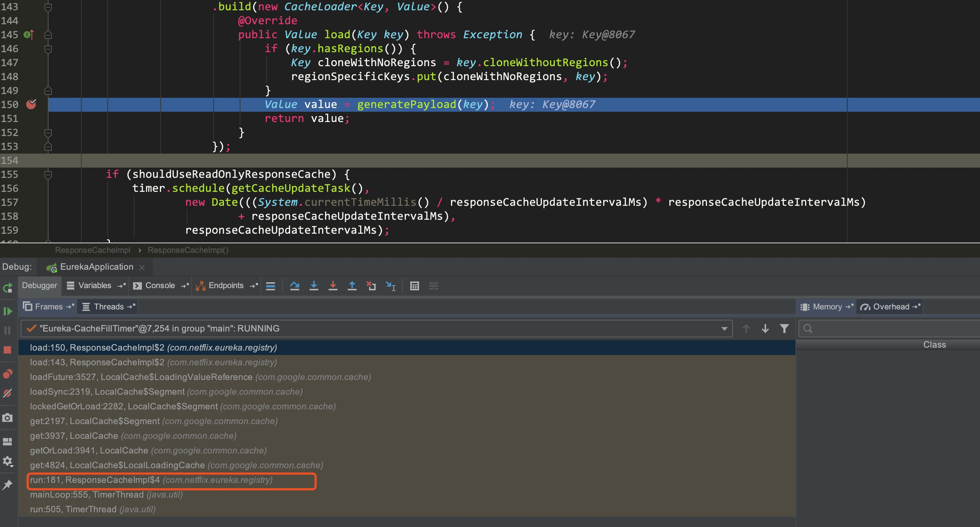Image resolution: width=980 pixels, height=527 pixels.
Task: Select frame run:181, ResponseCacheImpl$4
Action: (407, 480)
